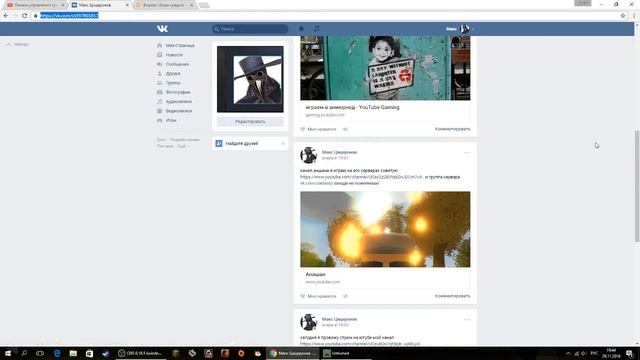Open the music note player icon
640x360 pixels.
coord(316,29)
